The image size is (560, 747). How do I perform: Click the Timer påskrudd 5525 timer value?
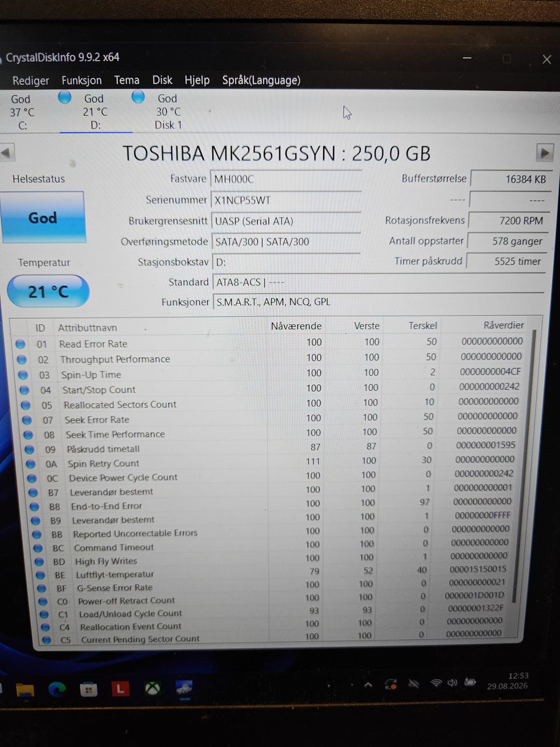click(506, 261)
